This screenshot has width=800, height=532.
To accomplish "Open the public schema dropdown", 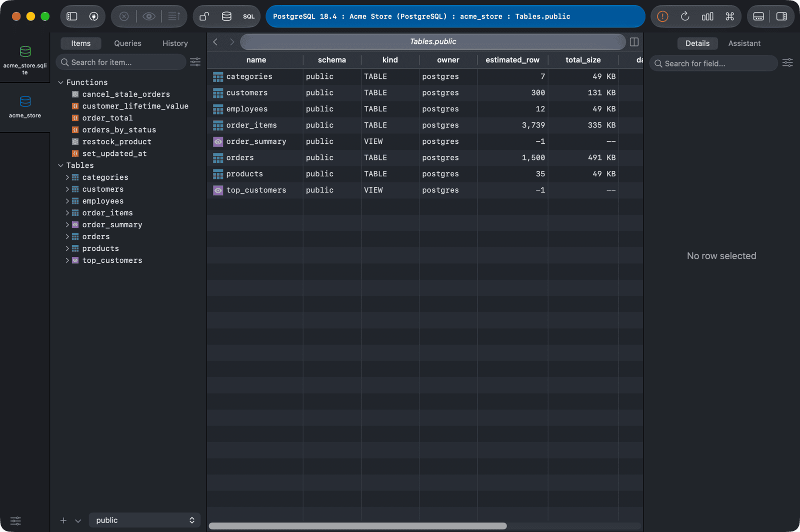I will click(x=145, y=521).
